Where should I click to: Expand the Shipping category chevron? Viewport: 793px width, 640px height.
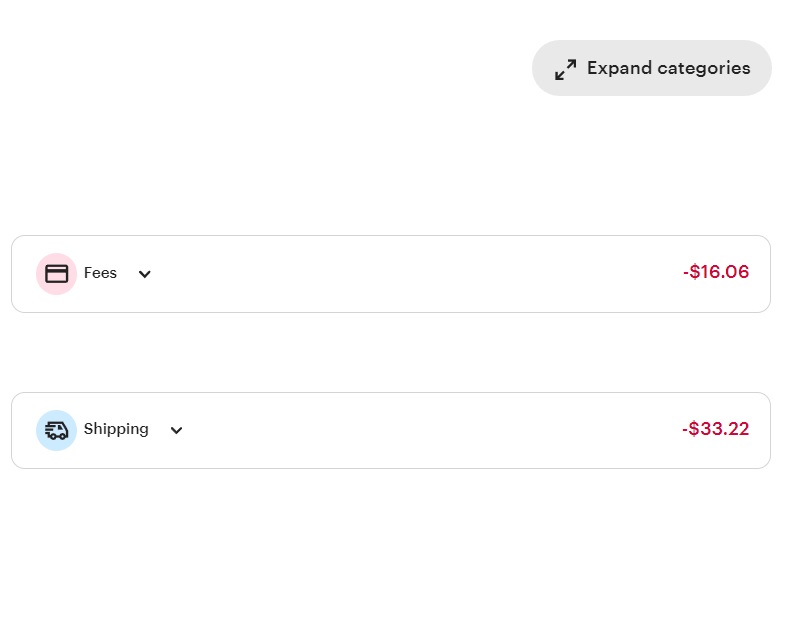[177, 431]
